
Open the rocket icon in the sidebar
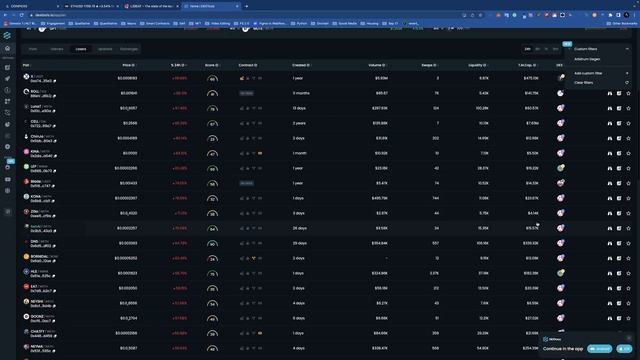[7, 78]
